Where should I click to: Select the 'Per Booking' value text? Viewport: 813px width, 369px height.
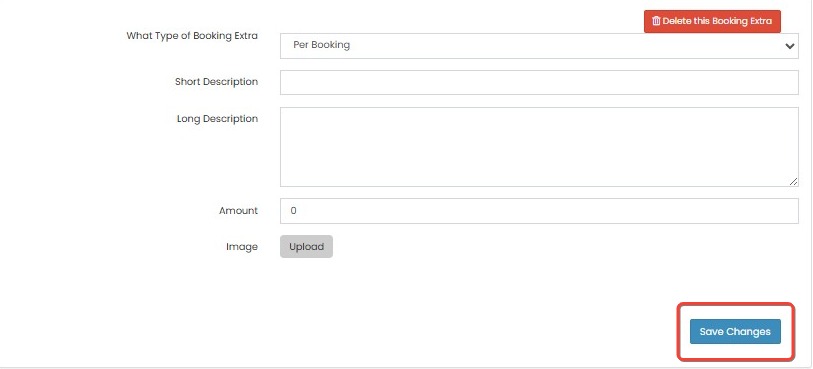(x=321, y=45)
